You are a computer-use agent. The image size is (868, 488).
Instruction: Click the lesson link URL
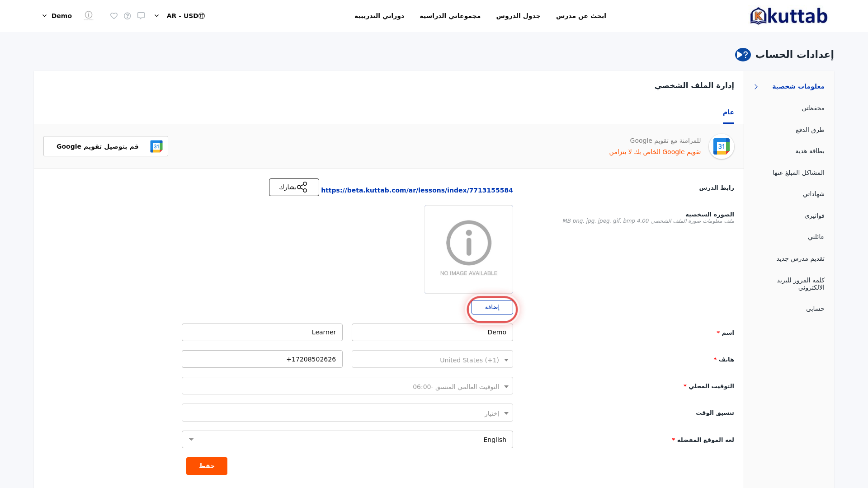(x=417, y=190)
